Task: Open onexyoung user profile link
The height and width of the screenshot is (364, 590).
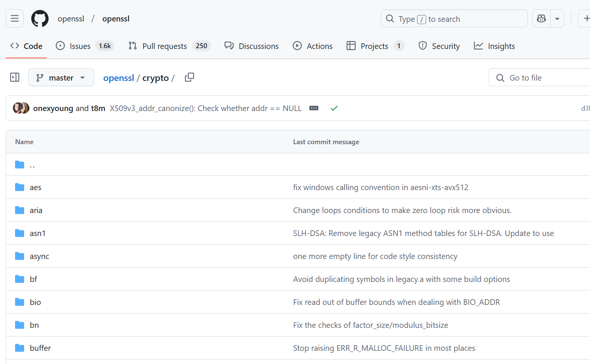Action: pos(53,108)
